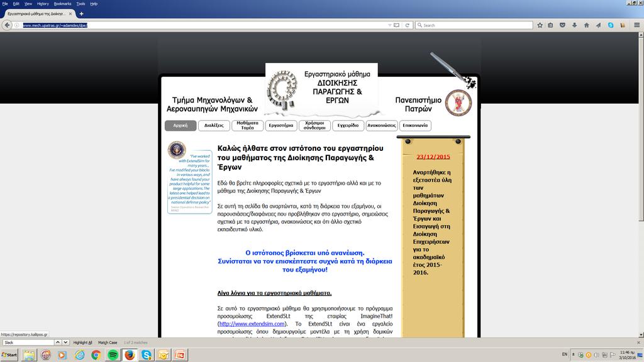Click the EN language indicator
The width and height of the screenshot is (644, 362).
coord(564,354)
